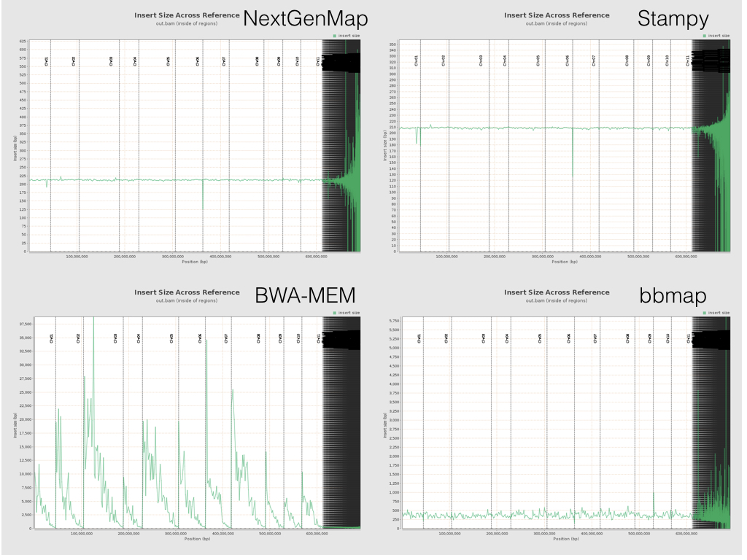Click the green legend swatch in NextGenMap chart
The width and height of the screenshot is (747, 560).
335,36
